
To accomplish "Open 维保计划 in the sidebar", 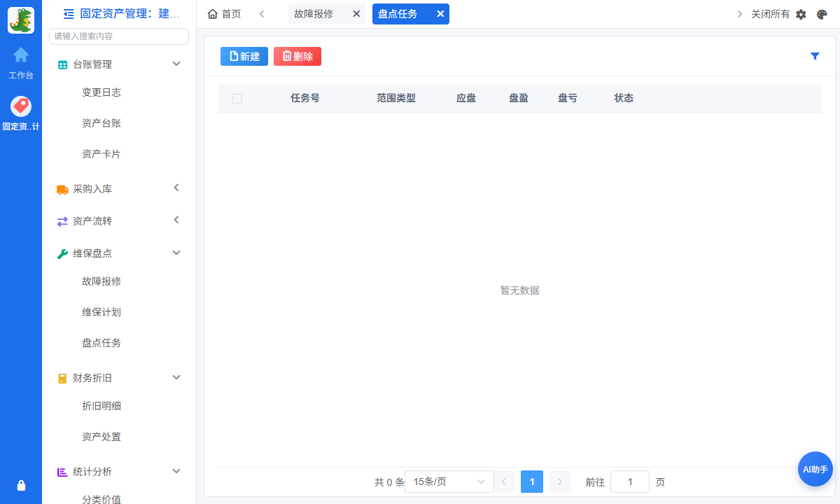I will (x=101, y=312).
